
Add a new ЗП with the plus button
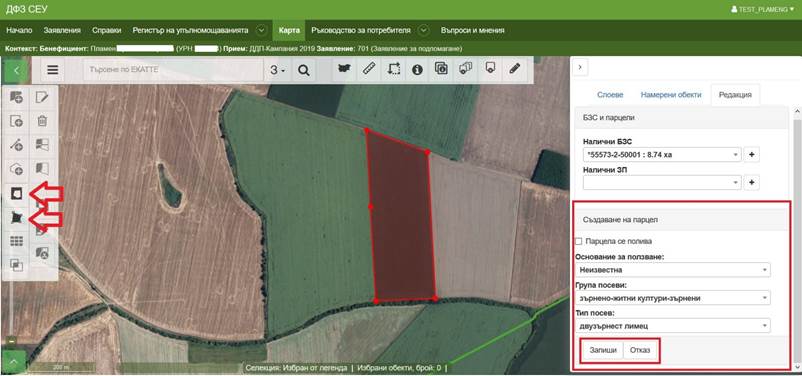(751, 182)
